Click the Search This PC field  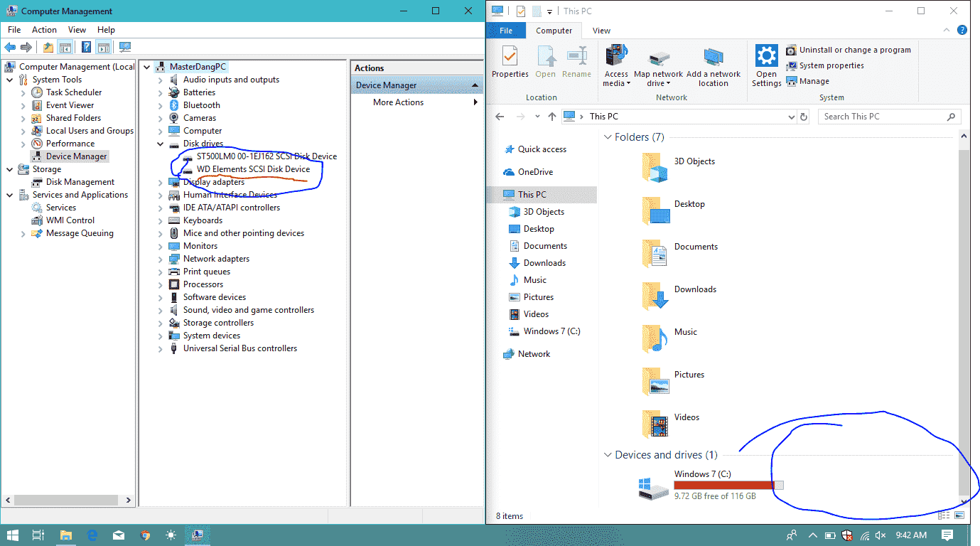[889, 117]
